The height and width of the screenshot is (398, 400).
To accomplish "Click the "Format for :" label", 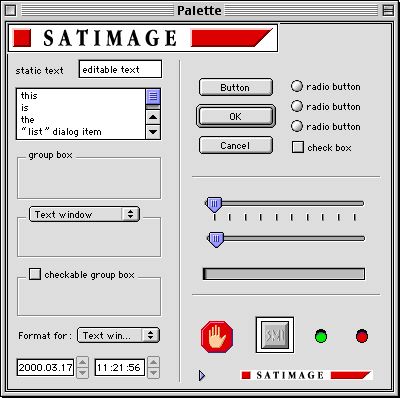I will [45, 335].
